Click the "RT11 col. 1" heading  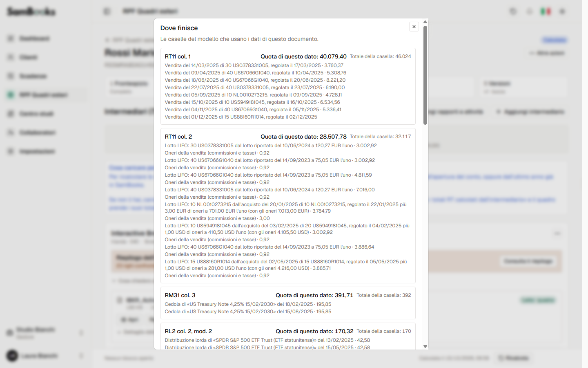click(178, 57)
